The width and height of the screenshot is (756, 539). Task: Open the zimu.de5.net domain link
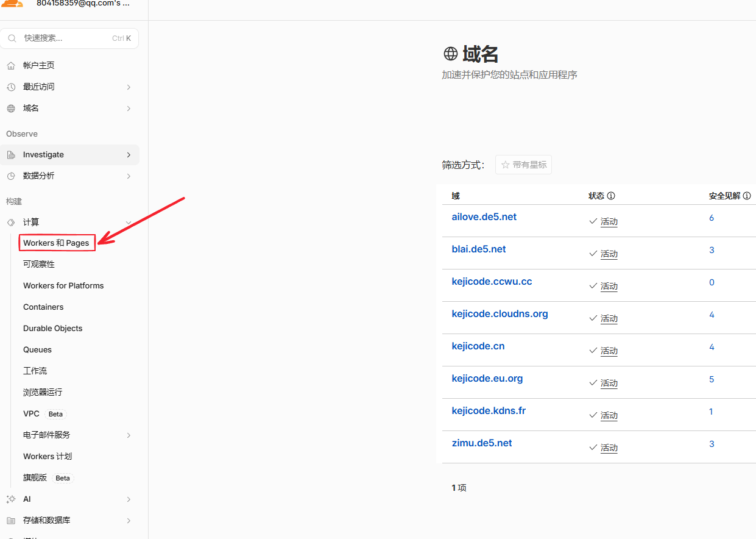pos(482,443)
